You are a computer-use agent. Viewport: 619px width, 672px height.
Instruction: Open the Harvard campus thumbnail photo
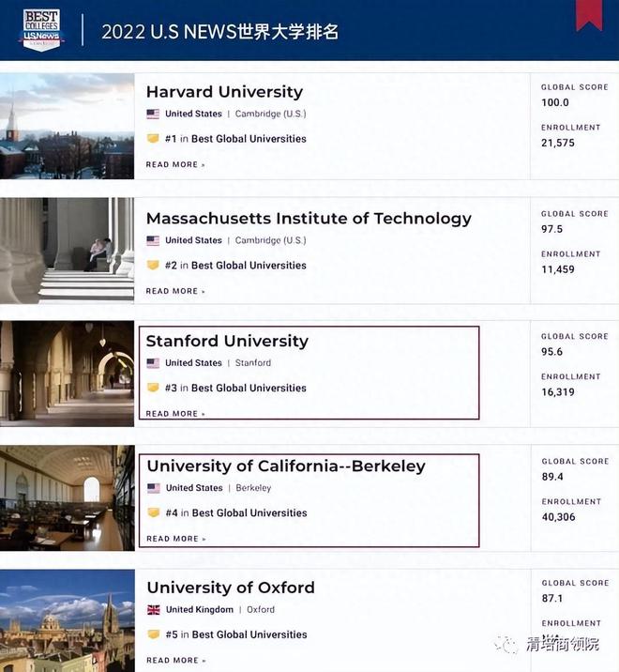click(x=67, y=126)
